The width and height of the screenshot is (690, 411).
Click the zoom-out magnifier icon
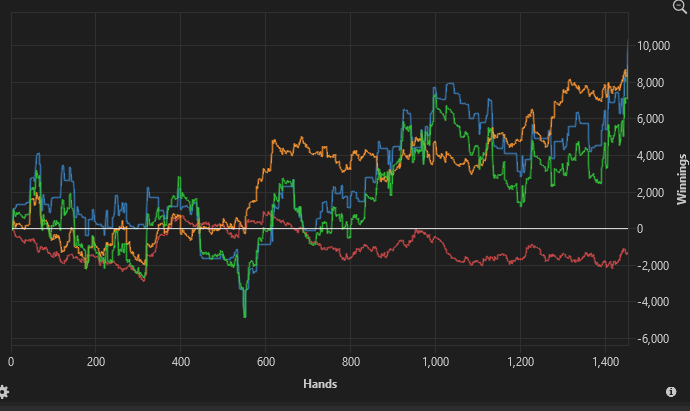pyautogui.click(x=680, y=7)
